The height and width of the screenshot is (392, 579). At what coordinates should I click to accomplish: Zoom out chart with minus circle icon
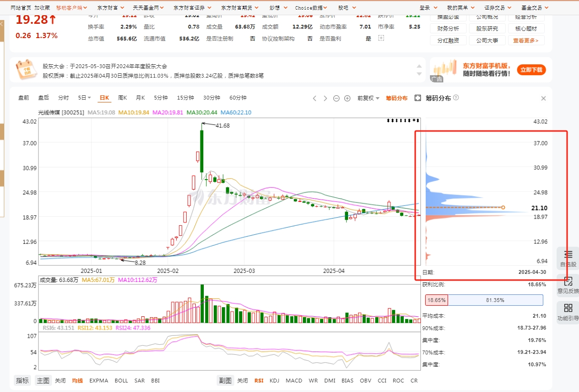336,98
